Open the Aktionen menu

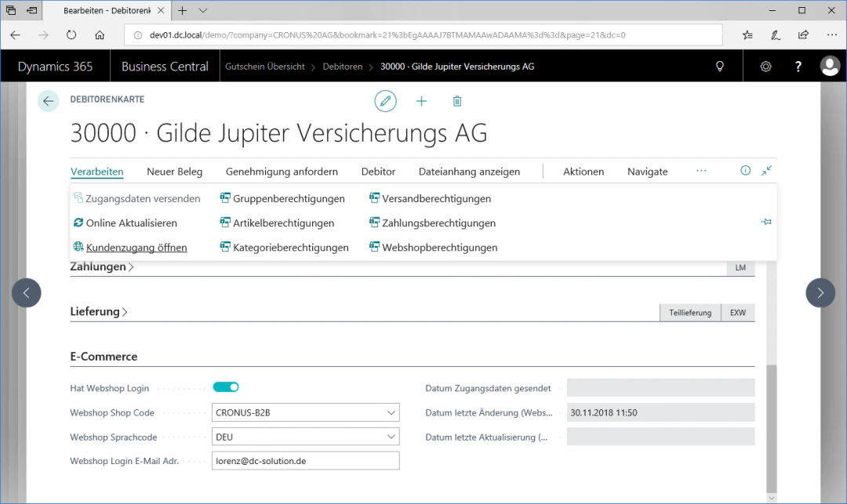[583, 172]
